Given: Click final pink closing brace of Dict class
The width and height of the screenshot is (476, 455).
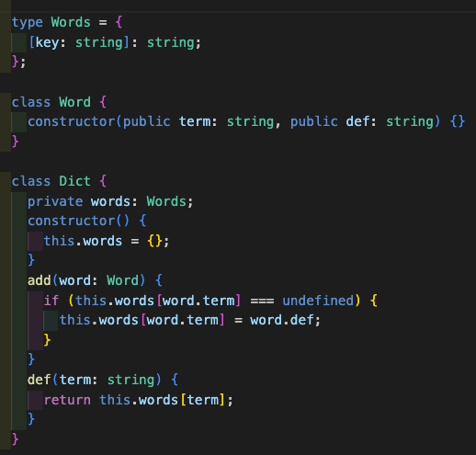Looking at the screenshot, I should click(x=16, y=439).
